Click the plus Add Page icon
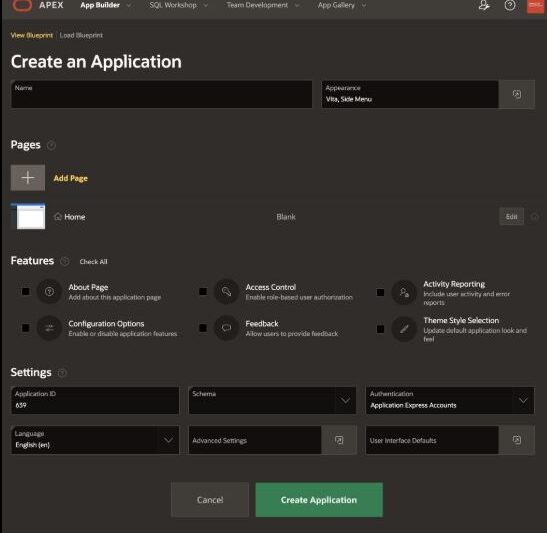The width and height of the screenshot is (547, 533). tap(28, 178)
